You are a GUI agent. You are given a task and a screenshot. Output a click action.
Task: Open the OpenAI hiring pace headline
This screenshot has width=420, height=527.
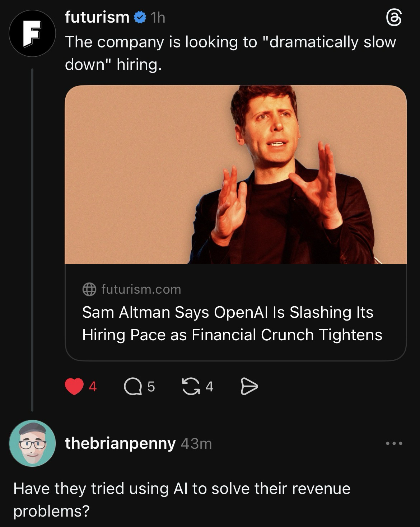[232, 323]
